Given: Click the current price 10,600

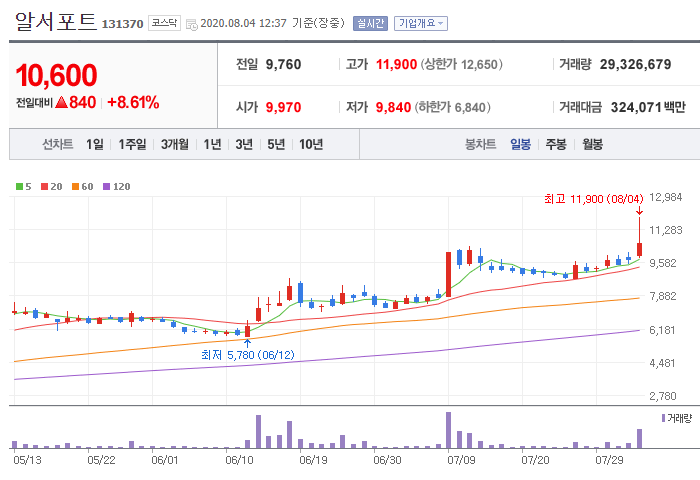Looking at the screenshot, I should tap(56, 75).
